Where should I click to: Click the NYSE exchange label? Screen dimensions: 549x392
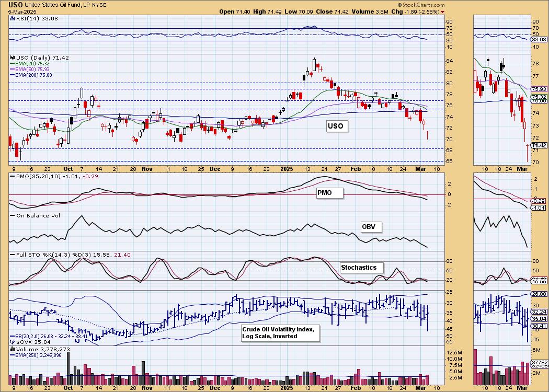(x=99, y=5)
